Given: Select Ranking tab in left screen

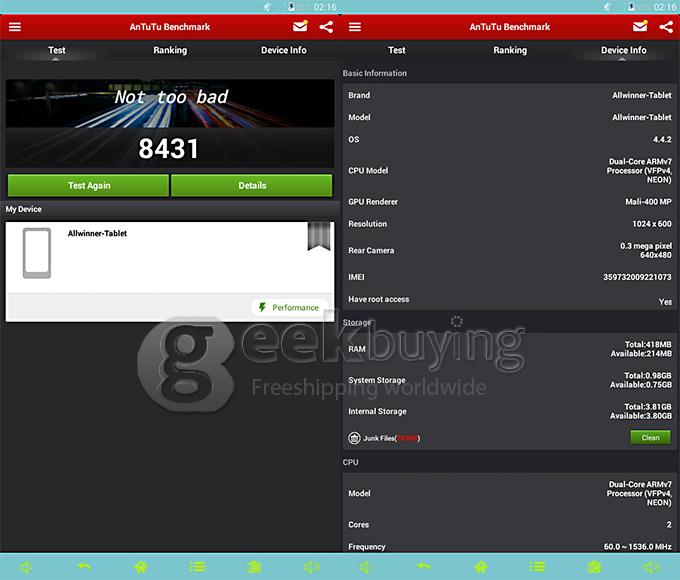Looking at the screenshot, I should coord(170,50).
